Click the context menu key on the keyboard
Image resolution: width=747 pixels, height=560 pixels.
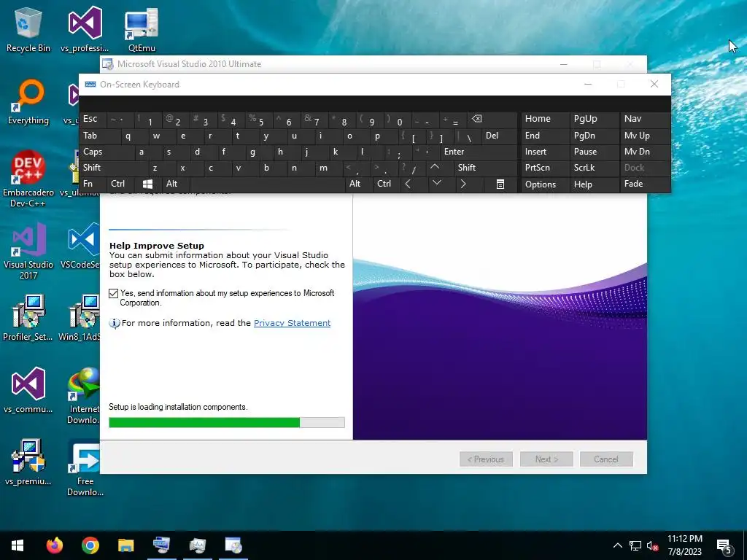point(500,184)
